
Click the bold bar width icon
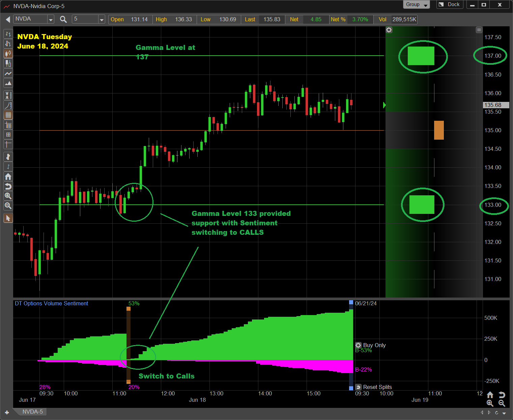(8, 157)
